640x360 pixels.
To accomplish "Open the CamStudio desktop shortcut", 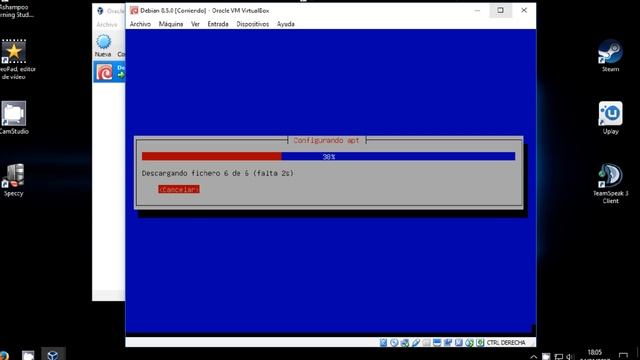I will point(13,118).
